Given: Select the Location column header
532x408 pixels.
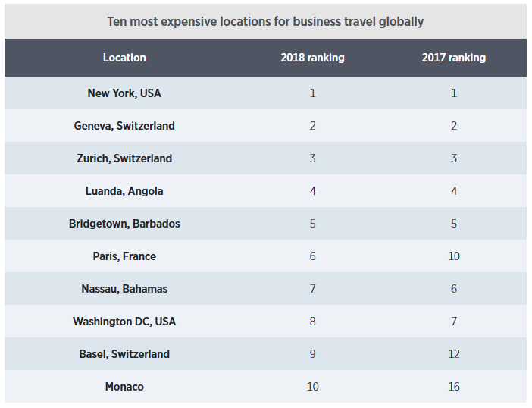Looking at the screenshot, I should (124, 58).
